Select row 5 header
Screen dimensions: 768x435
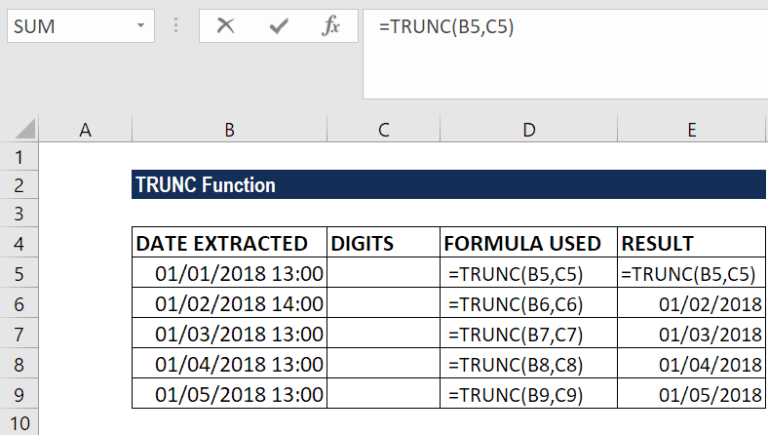point(19,273)
